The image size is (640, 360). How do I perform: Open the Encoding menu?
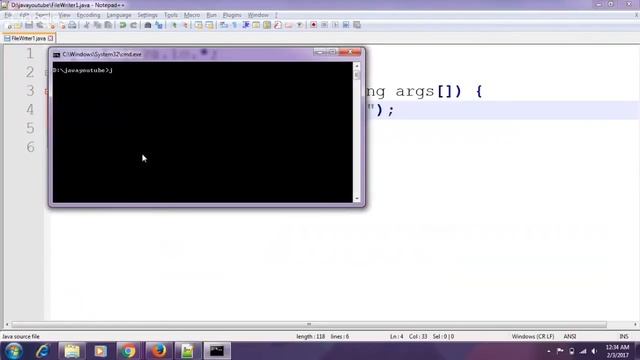tap(88, 15)
